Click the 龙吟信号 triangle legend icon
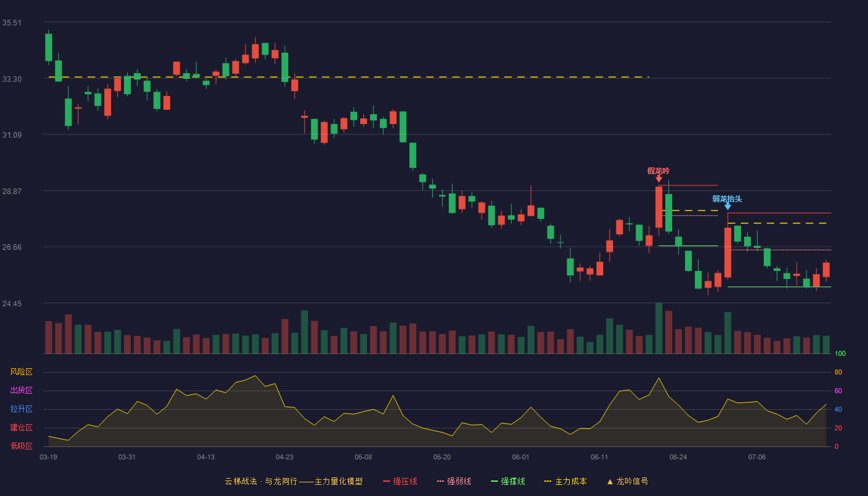Image resolution: width=868 pixels, height=496 pixels. click(x=609, y=481)
